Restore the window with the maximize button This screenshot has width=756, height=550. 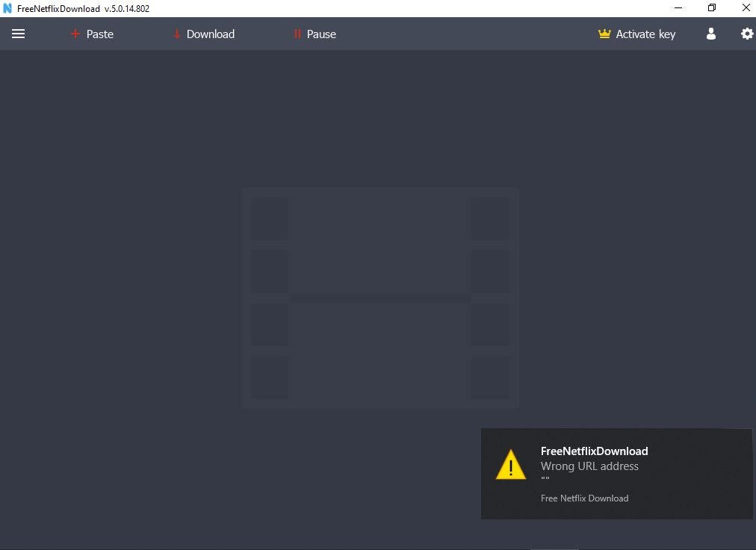click(711, 8)
